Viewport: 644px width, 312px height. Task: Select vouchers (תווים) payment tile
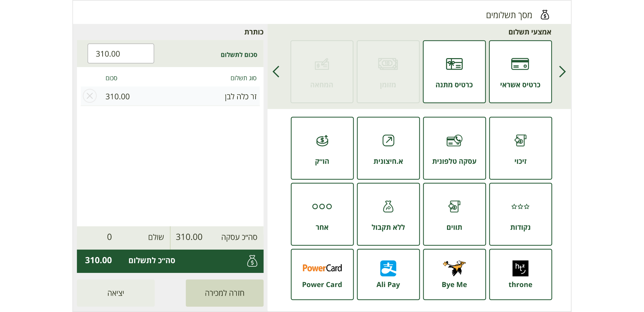(x=454, y=214)
